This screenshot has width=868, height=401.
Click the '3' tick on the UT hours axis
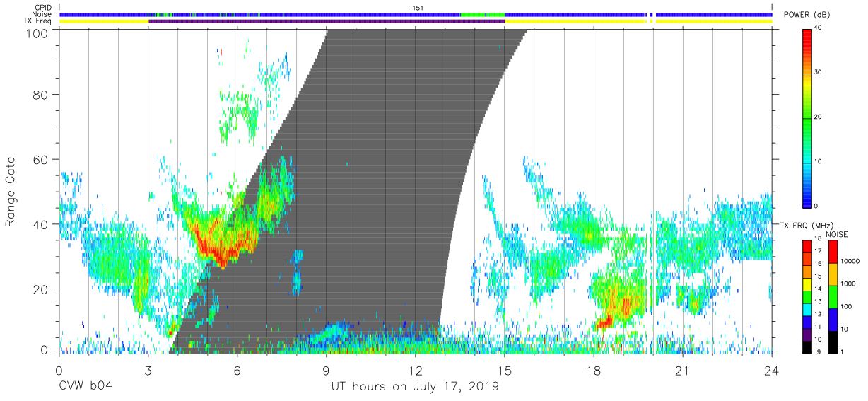(148, 370)
